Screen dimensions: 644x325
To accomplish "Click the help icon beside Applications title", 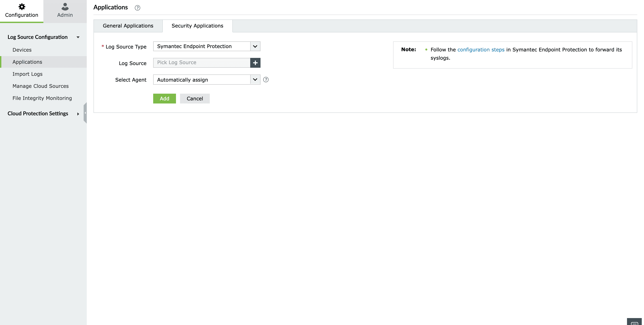I will 137,8.
